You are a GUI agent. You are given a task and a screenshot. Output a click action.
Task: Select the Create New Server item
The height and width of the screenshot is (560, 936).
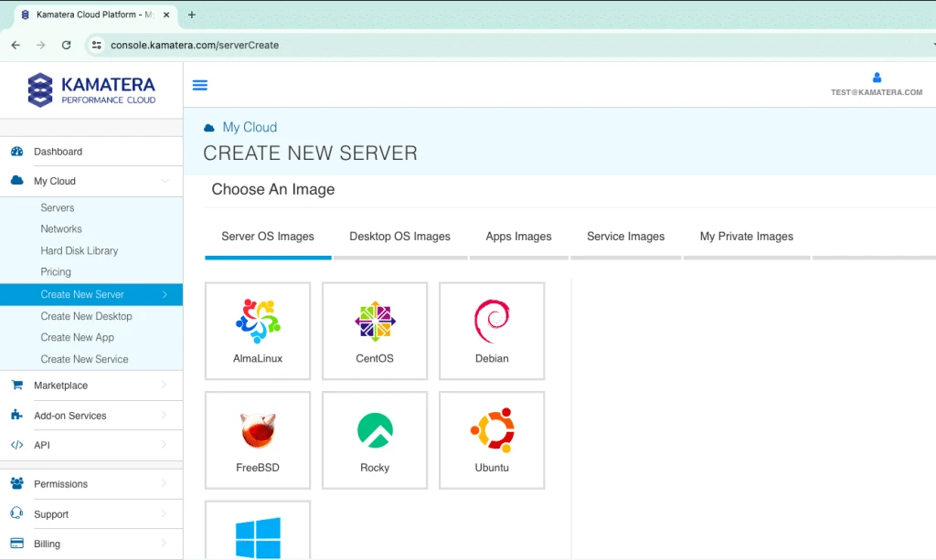coord(91,294)
